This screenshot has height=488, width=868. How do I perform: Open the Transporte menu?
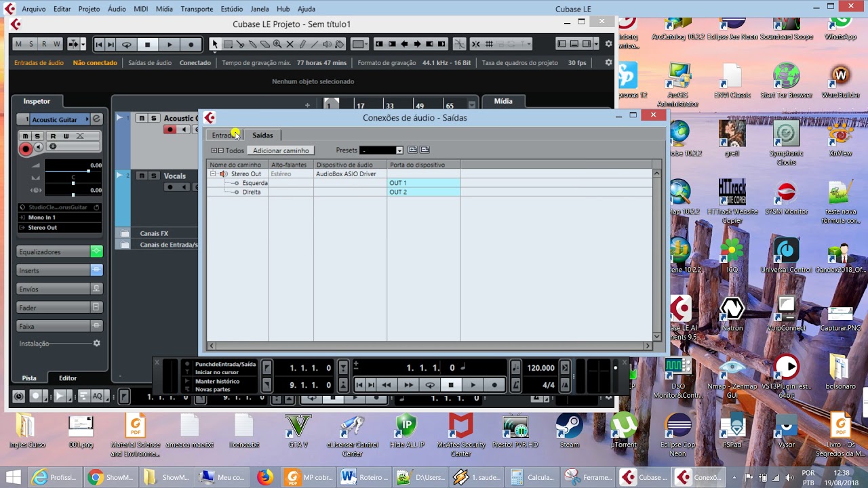tap(197, 9)
